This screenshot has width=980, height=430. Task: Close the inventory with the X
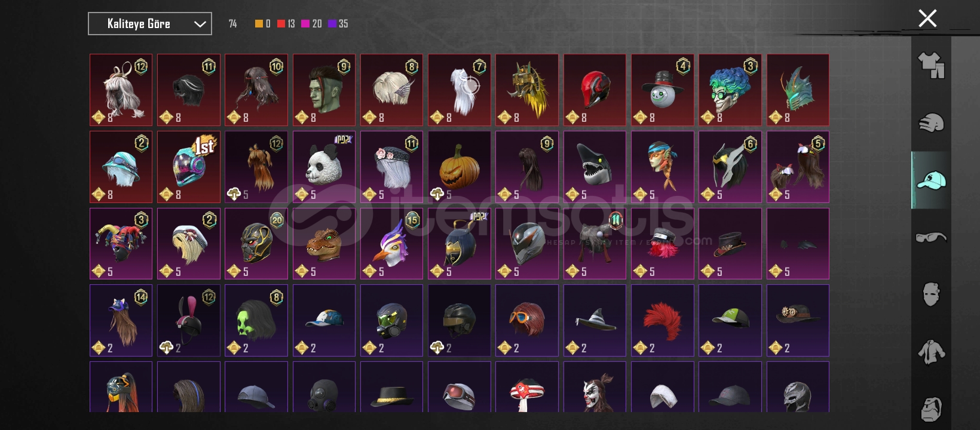tap(927, 19)
